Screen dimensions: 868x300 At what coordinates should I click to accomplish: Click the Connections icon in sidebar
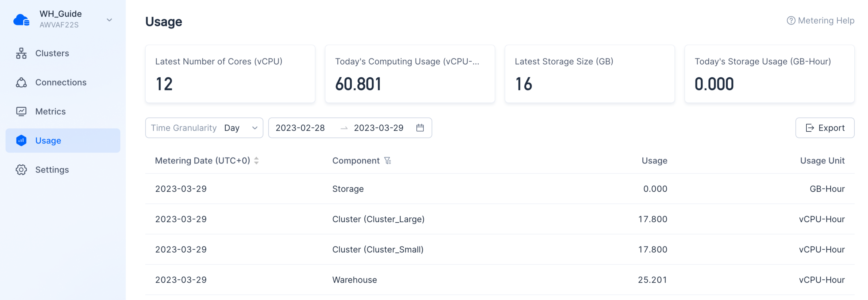[21, 83]
